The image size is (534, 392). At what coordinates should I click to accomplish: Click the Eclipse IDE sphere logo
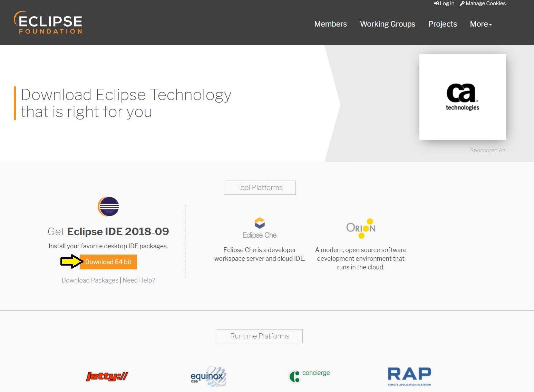click(108, 207)
